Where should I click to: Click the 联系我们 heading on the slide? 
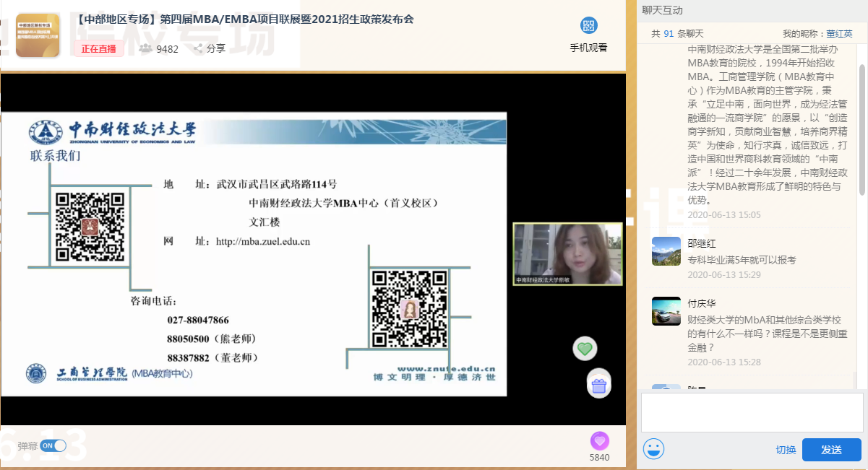coord(56,155)
